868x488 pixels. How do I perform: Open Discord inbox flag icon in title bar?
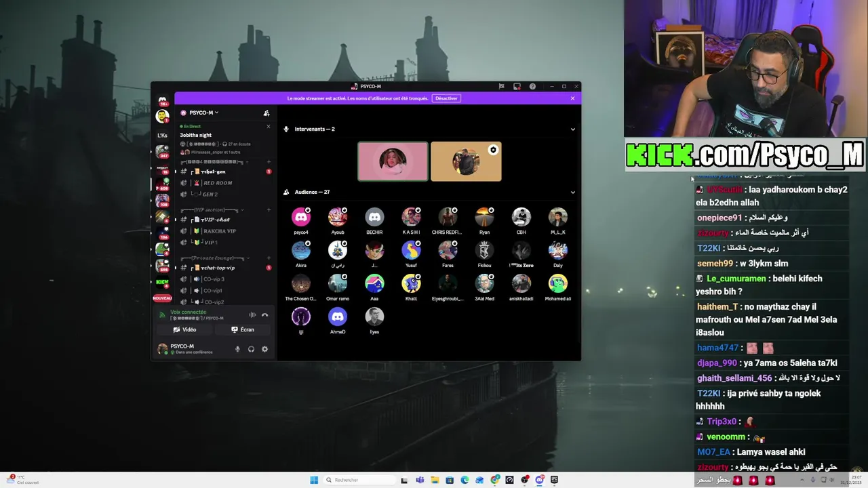(501, 86)
